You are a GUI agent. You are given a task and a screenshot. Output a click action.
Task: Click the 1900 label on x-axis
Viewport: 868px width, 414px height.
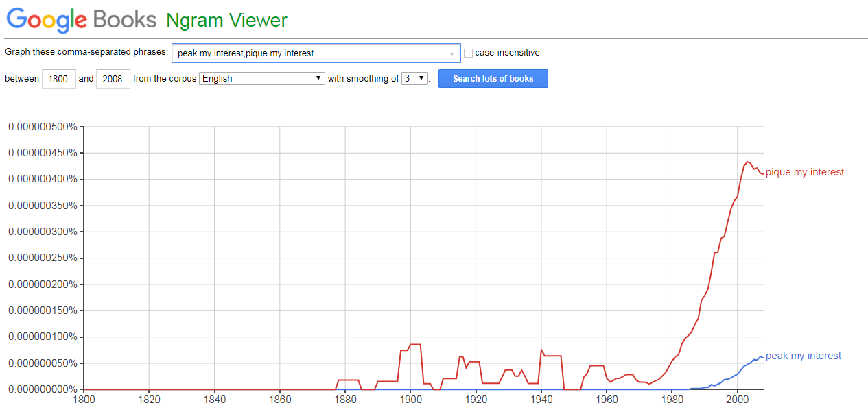410,399
